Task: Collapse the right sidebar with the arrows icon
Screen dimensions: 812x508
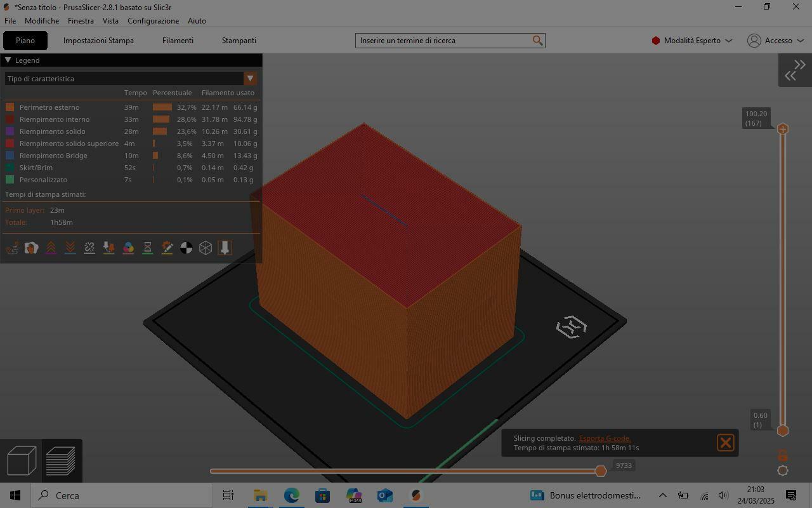Action: pyautogui.click(x=794, y=70)
